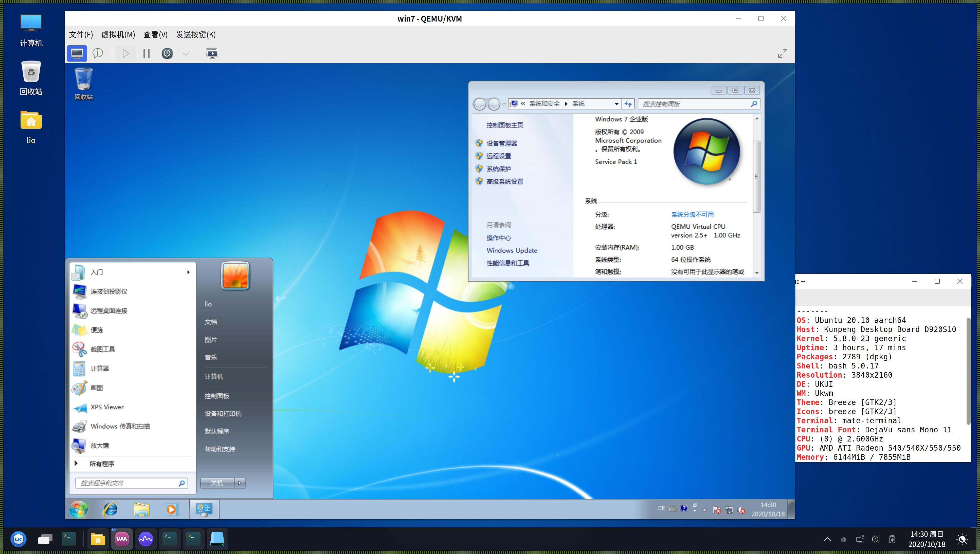Open the 回收站 icon on Win7 desktop
The width and height of the screenshot is (980, 554).
83,84
